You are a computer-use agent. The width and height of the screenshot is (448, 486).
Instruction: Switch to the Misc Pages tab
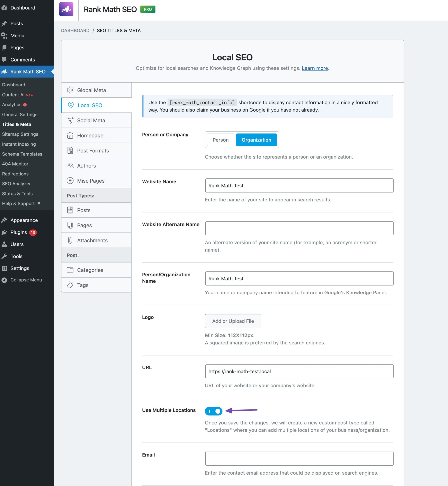coord(96,181)
